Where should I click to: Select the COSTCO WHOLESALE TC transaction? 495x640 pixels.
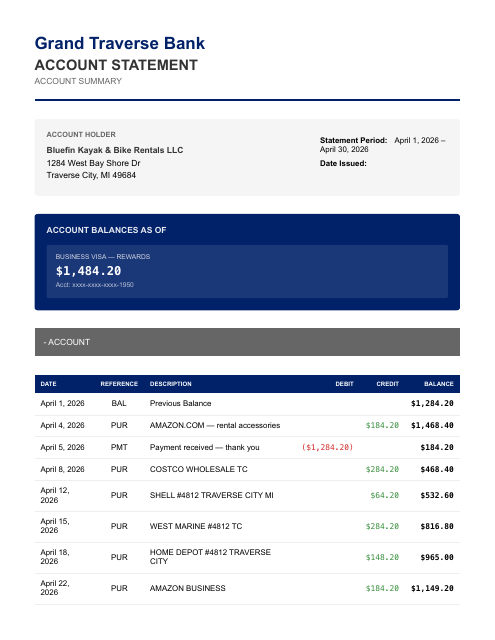coord(247,469)
